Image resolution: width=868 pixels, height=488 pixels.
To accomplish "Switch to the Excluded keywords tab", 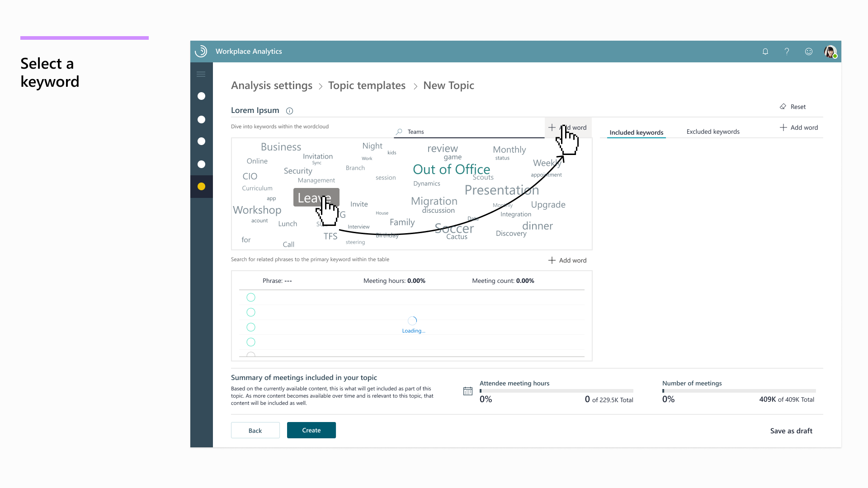I will [x=713, y=131].
